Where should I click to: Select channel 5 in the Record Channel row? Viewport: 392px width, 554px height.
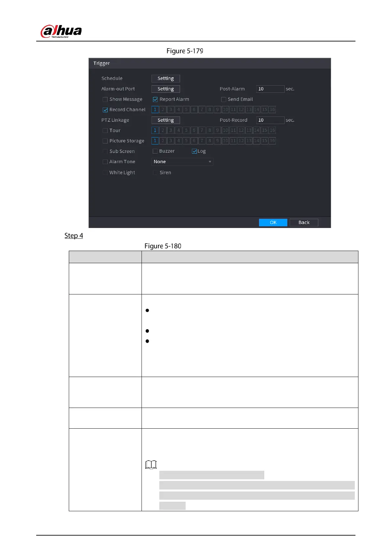click(x=186, y=110)
